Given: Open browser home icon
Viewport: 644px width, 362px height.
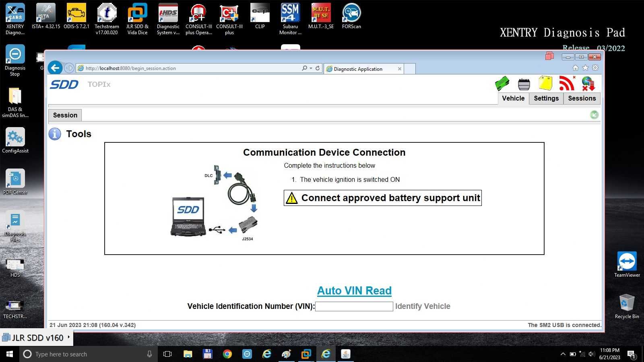Looking at the screenshot, I should coord(576,68).
